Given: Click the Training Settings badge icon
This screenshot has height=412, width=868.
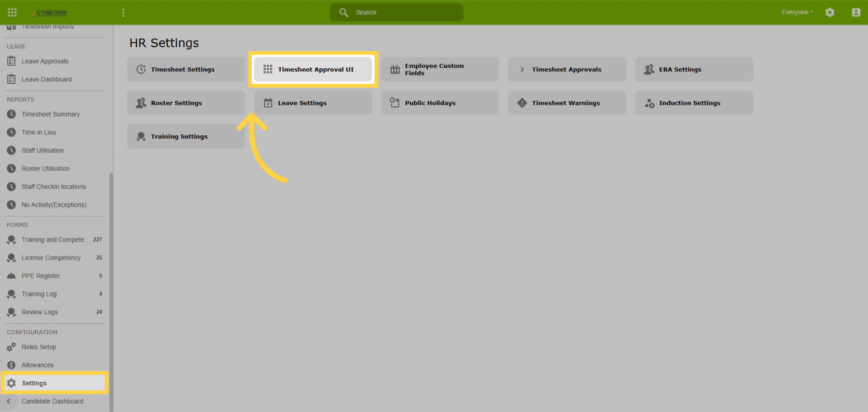Looking at the screenshot, I should point(141,136).
